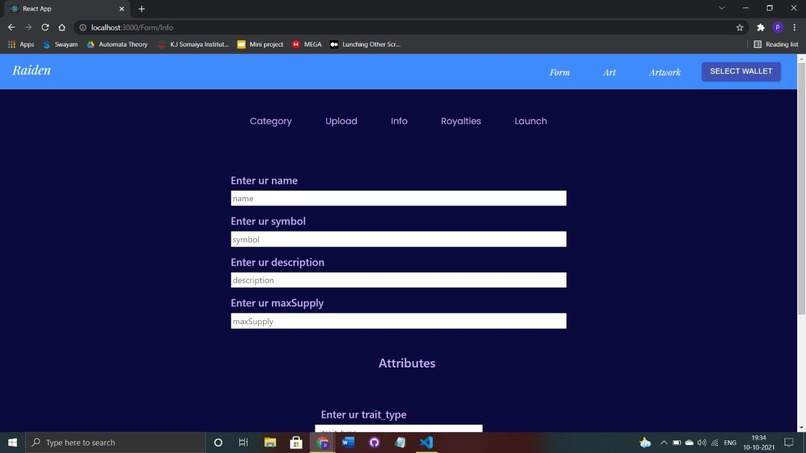Open battery status in system tray
This screenshot has height=453, width=806.
pyautogui.click(x=676, y=442)
